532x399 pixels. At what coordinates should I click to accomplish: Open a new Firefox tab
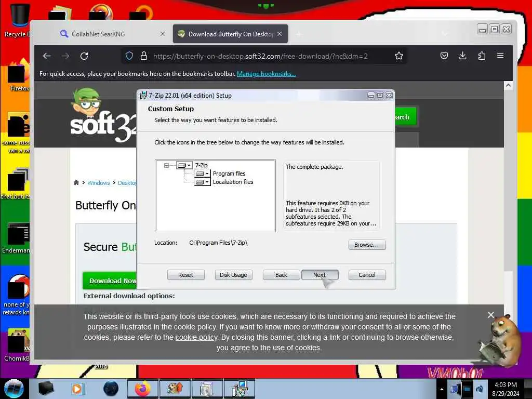[299, 34]
